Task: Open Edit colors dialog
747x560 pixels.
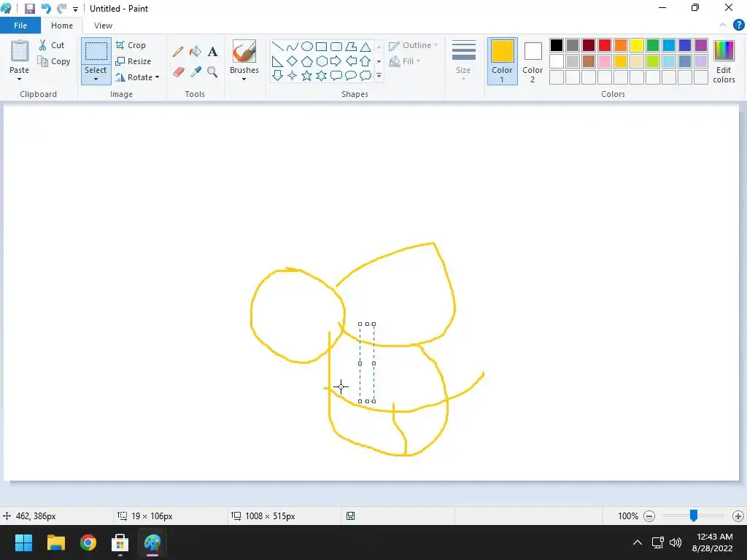Action: [724, 61]
